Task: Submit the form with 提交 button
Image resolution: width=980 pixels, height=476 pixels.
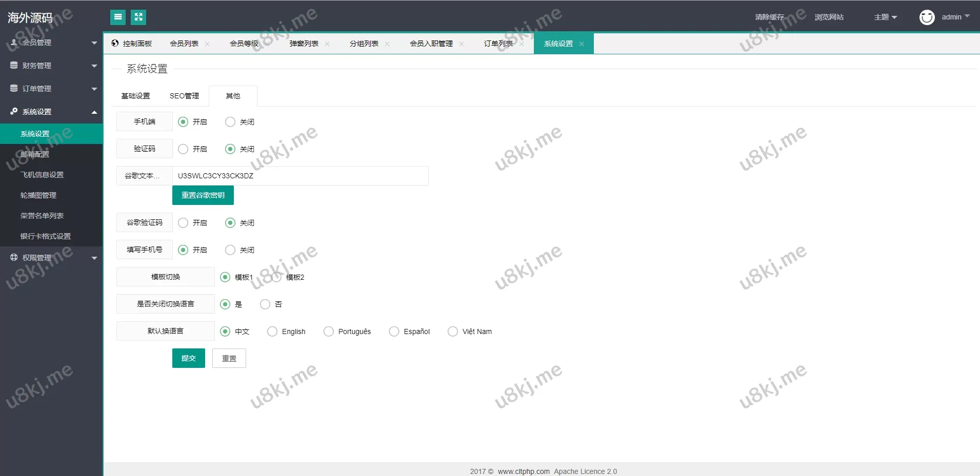Action: [x=188, y=358]
